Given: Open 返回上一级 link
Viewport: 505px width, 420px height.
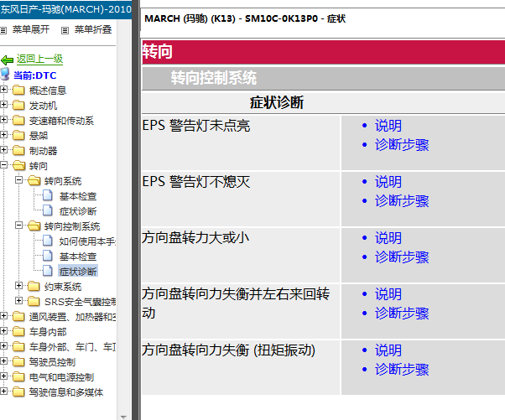Looking at the screenshot, I should tap(39, 59).
